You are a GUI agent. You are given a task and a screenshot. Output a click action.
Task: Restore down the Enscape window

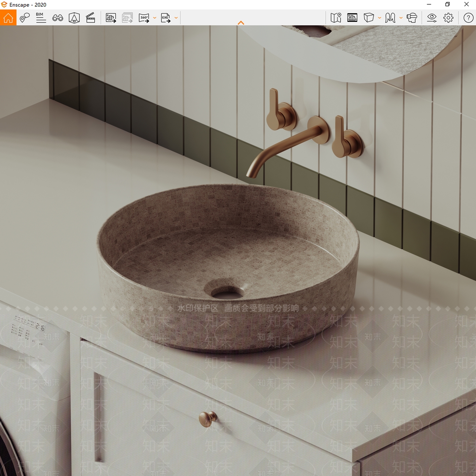[x=447, y=4]
